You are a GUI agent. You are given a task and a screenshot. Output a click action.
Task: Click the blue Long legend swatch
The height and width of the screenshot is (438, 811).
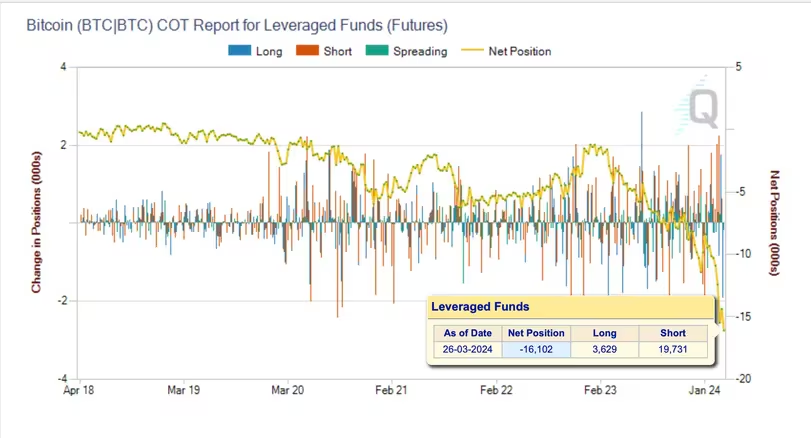tap(239, 51)
